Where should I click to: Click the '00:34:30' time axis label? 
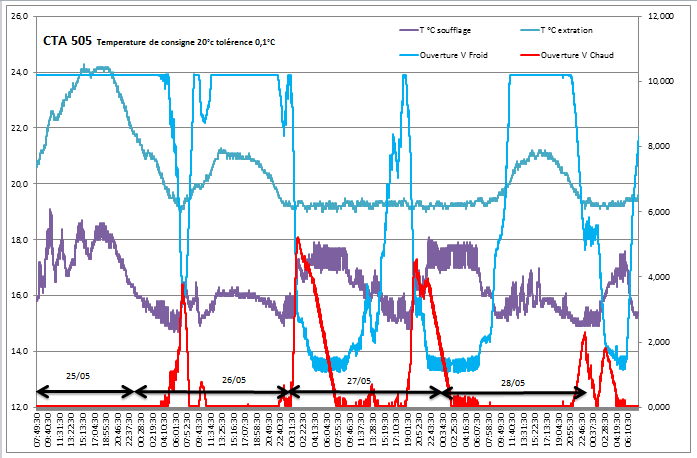[x=442, y=430]
